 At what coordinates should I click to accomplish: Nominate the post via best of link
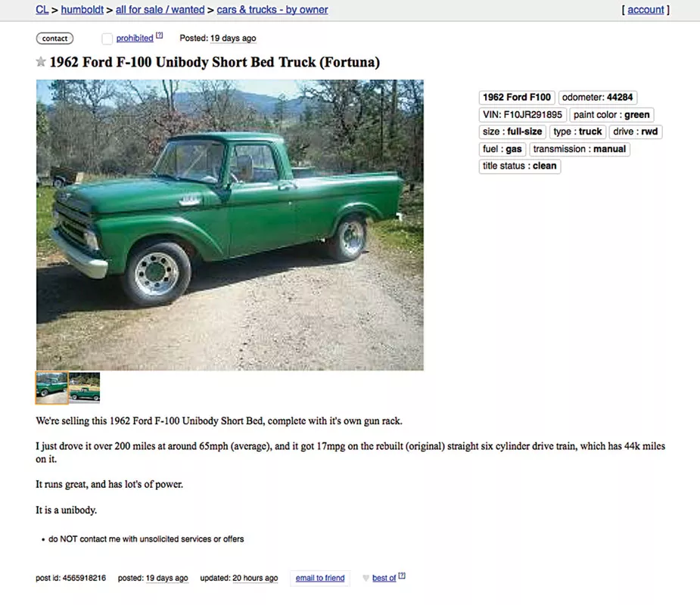[384, 578]
